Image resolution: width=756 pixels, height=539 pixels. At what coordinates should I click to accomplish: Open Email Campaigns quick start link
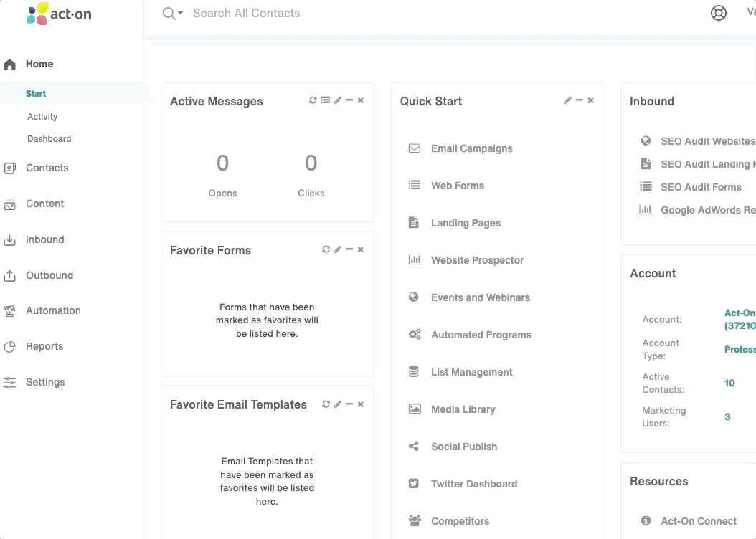point(471,148)
